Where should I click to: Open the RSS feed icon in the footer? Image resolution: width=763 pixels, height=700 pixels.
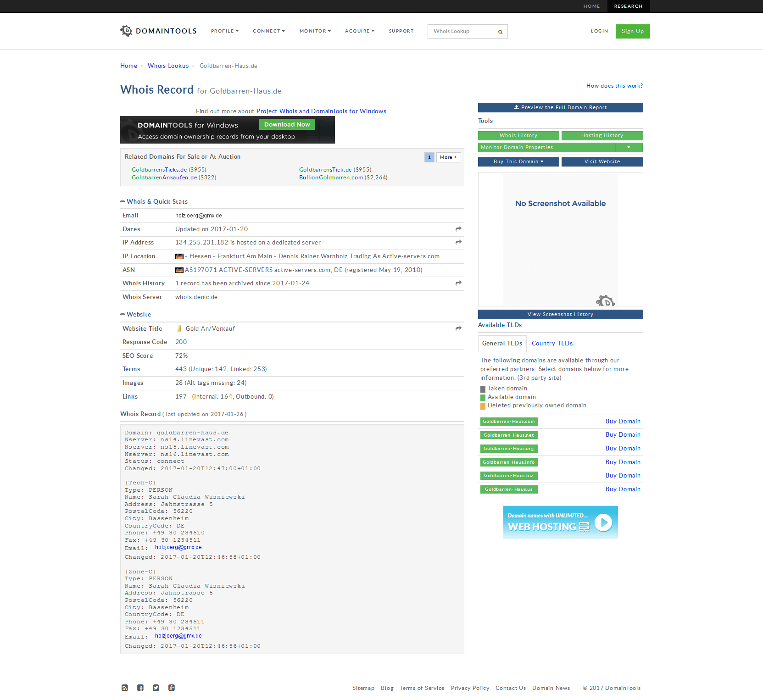[125, 688]
